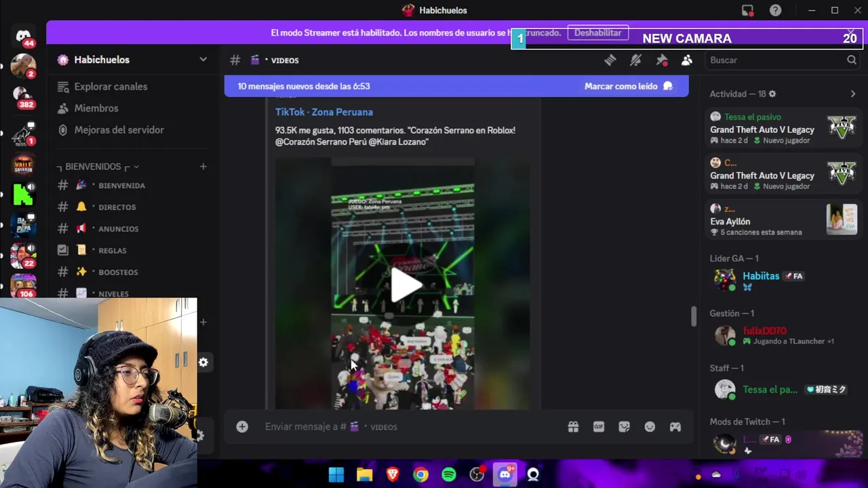Click the search magnifier icon
This screenshot has height=488, width=868.
coord(852,60)
